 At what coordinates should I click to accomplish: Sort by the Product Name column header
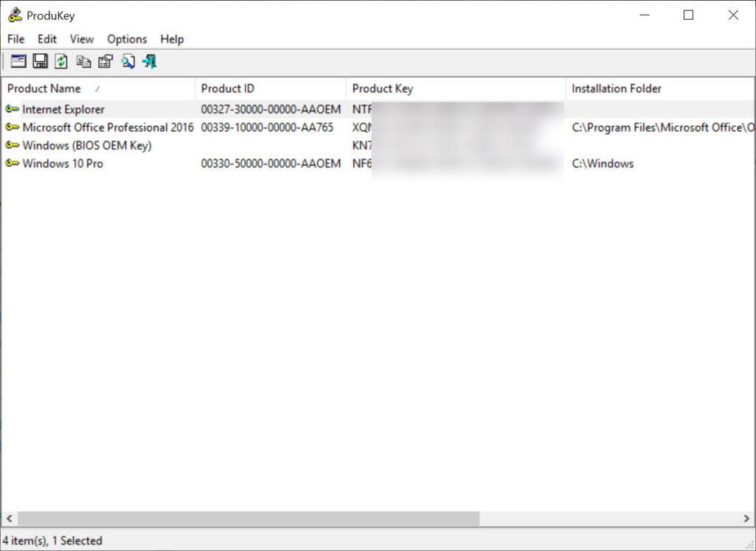coord(98,89)
